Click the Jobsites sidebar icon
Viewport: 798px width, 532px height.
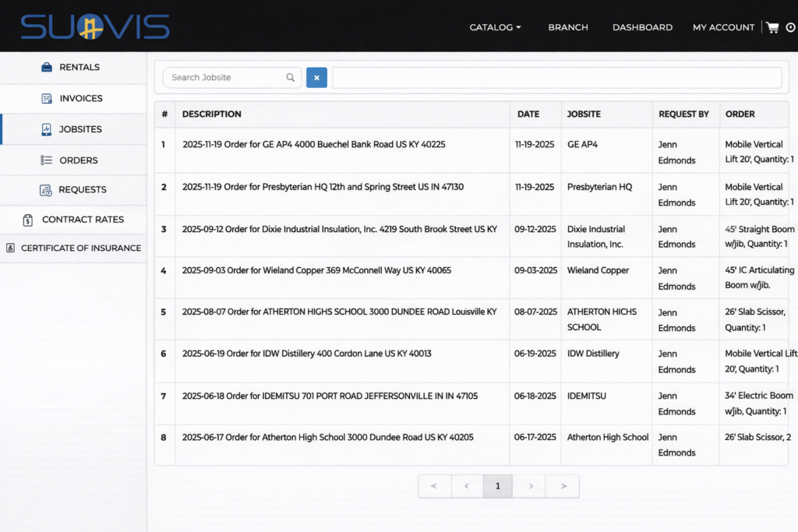point(47,129)
